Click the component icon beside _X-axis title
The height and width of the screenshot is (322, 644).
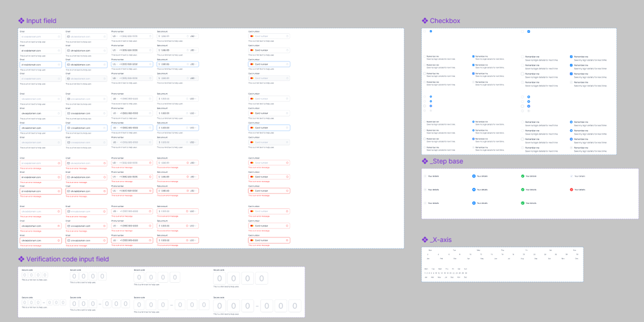425,240
